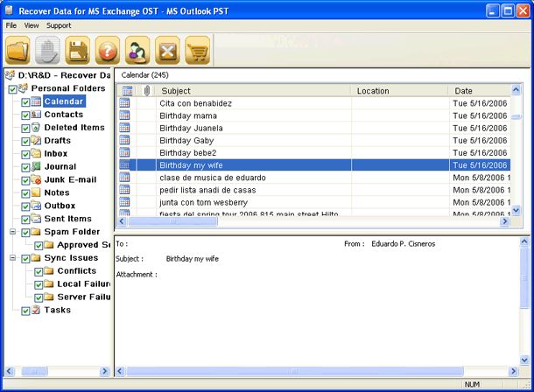
Task: Click the paperclip attachment column icon
Action: coord(146,91)
